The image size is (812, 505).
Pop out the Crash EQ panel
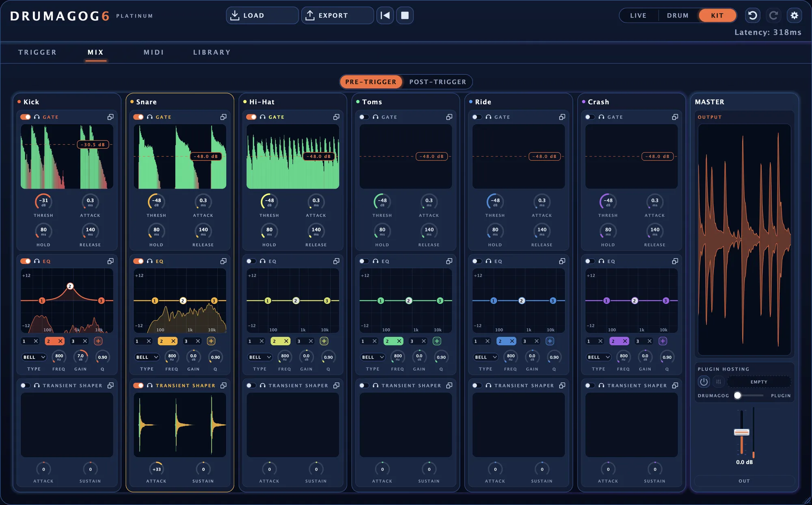click(x=675, y=261)
